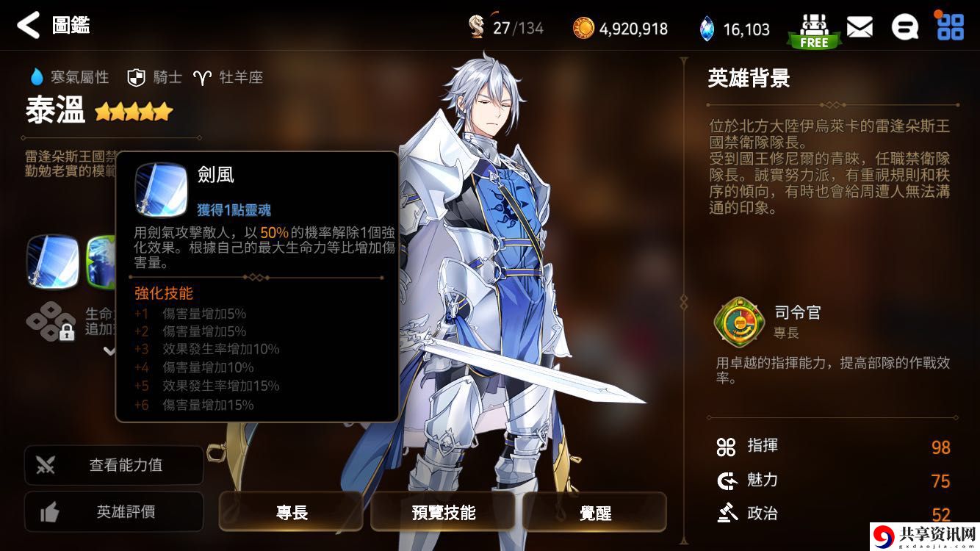Open the blue grid menu icon
Screen dimensions: 980x551
coord(950,26)
